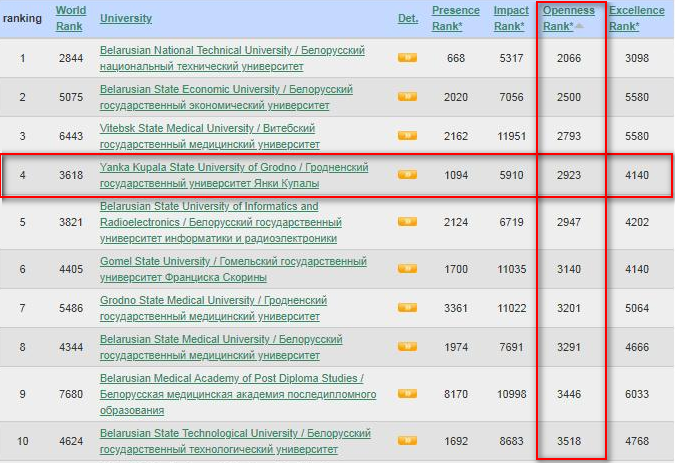The height and width of the screenshot is (463, 675).
Task: Open details icon for Grodno State Medical University
Action: [407, 307]
